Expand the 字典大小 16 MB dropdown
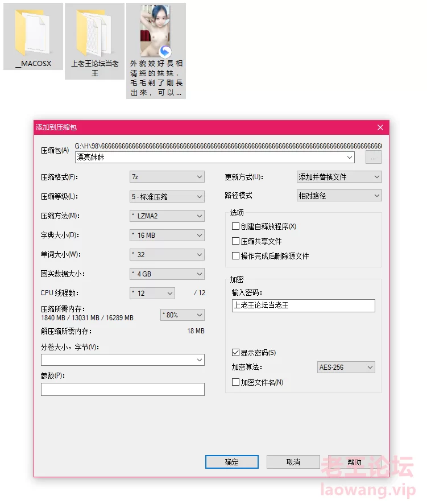The width and height of the screenshot is (427, 504). 167,236
